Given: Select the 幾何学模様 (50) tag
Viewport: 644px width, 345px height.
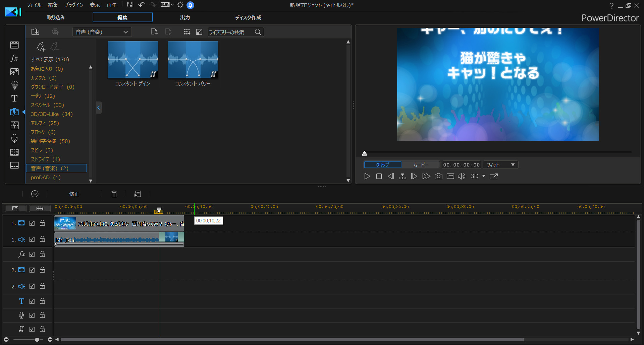Looking at the screenshot, I should tap(51, 141).
